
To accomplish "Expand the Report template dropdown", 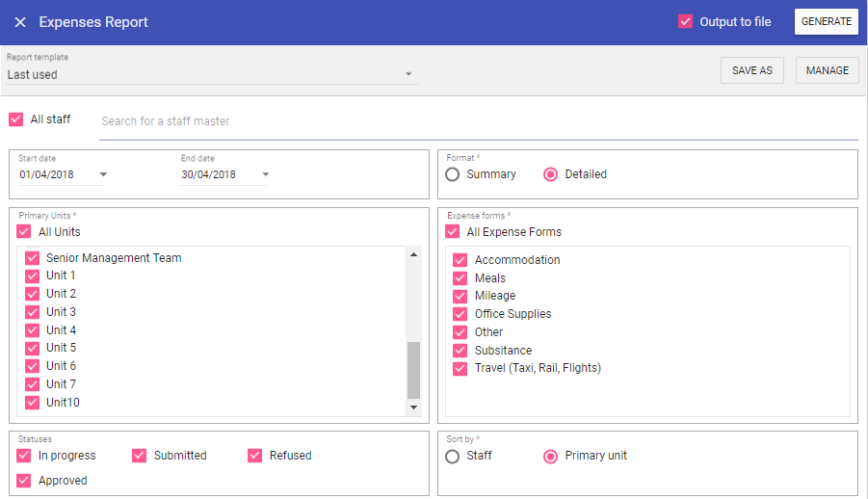I will point(408,74).
